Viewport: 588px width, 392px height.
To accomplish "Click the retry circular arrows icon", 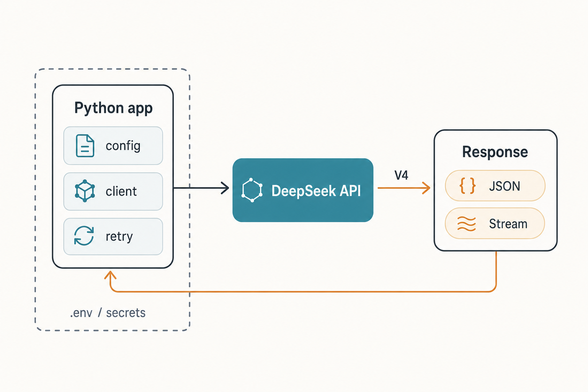I will 84,235.
